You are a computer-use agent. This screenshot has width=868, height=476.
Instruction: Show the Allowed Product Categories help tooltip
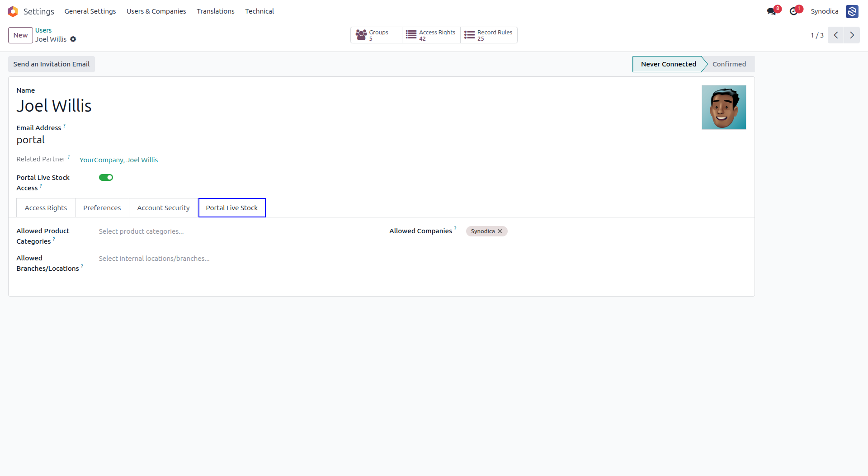[x=54, y=239]
